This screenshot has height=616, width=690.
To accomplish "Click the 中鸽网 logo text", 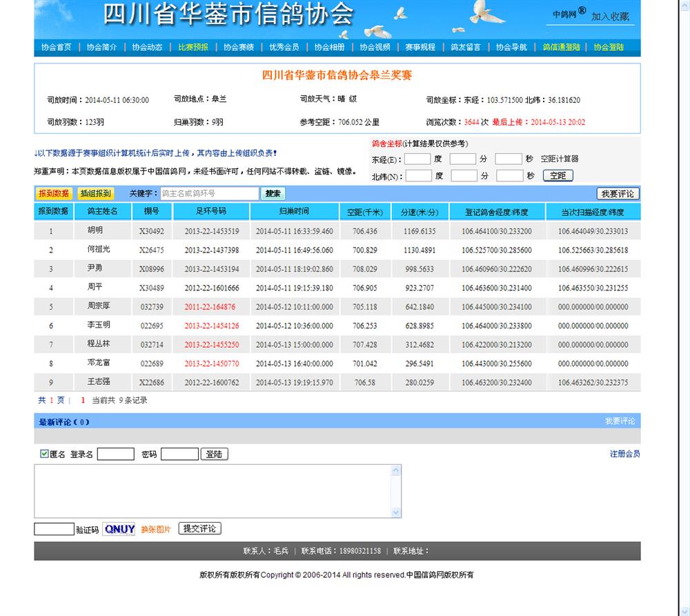I will click(x=564, y=14).
